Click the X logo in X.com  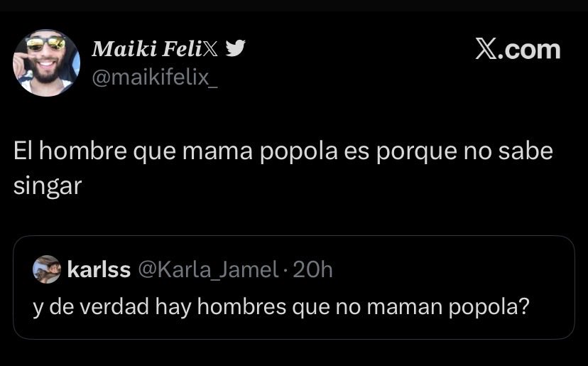click(486, 49)
